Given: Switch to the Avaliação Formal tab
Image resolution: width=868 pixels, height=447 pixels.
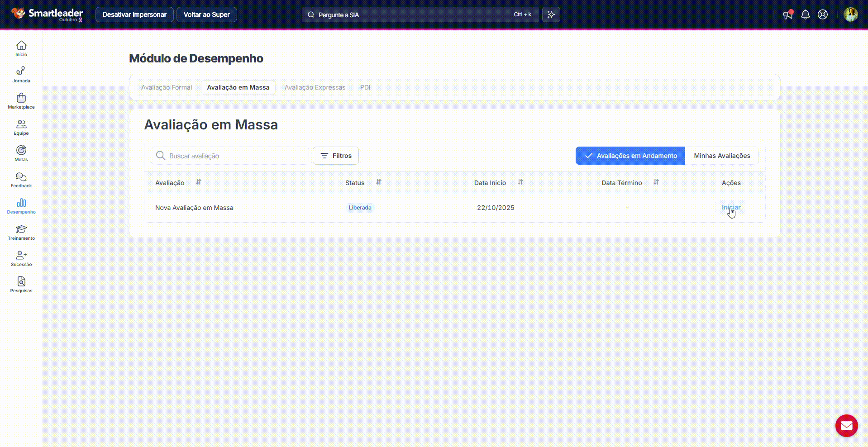Looking at the screenshot, I should coord(167,87).
